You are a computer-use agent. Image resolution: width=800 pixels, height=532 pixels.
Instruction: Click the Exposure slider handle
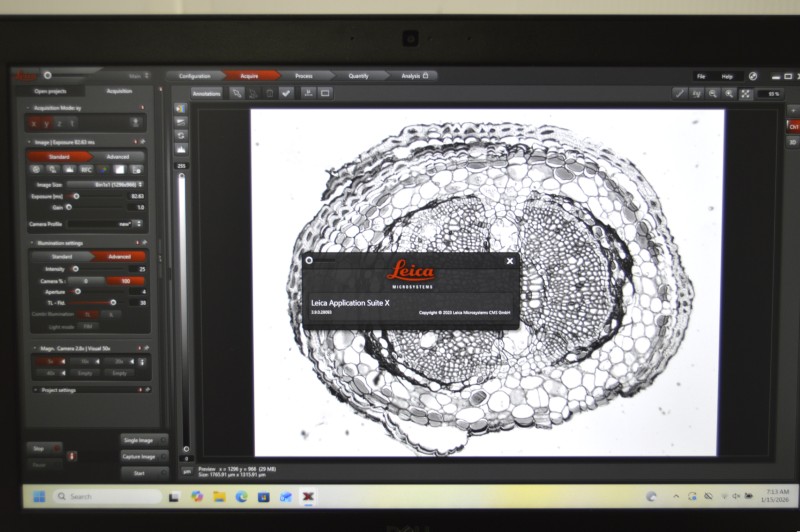[x=76, y=196]
